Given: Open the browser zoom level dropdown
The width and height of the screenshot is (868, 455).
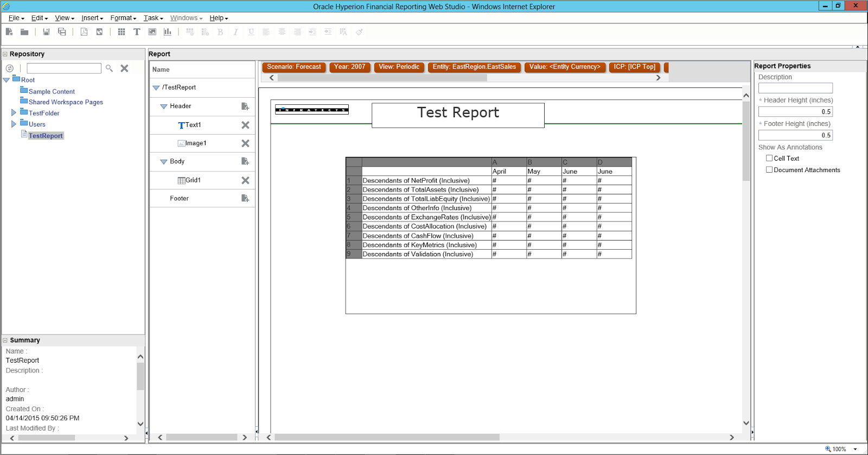Looking at the screenshot, I should 856,449.
